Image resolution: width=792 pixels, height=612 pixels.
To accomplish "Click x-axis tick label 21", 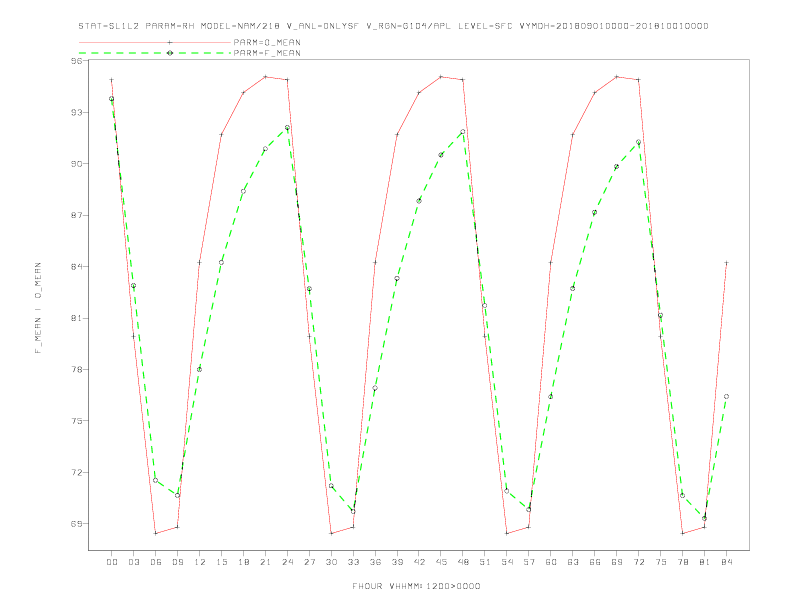I will (x=265, y=562).
